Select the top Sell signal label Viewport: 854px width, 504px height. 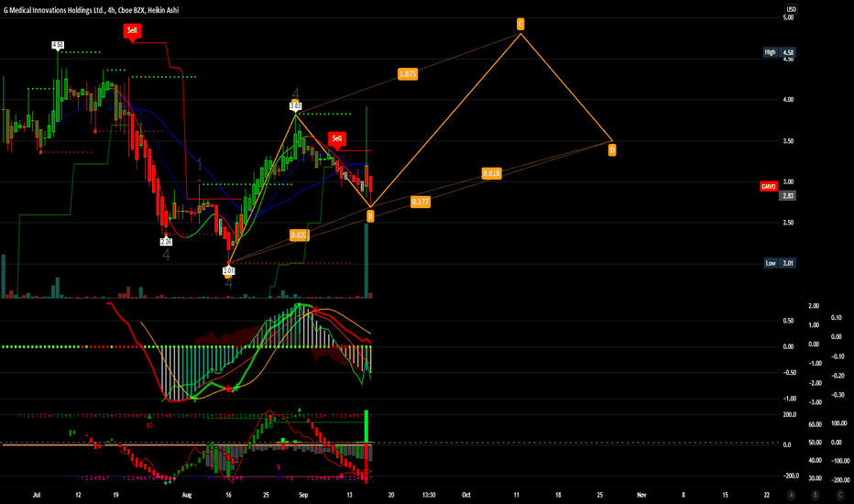coord(132,30)
